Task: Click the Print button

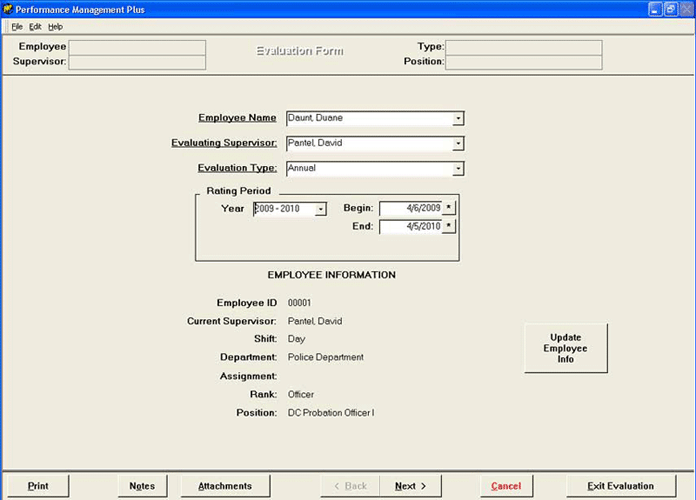Action: (38, 486)
